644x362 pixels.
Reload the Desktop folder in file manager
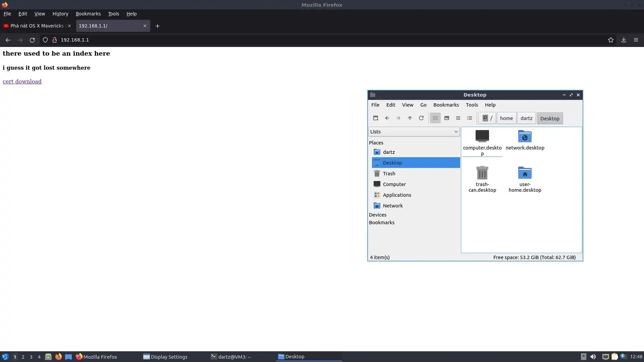[x=421, y=118]
